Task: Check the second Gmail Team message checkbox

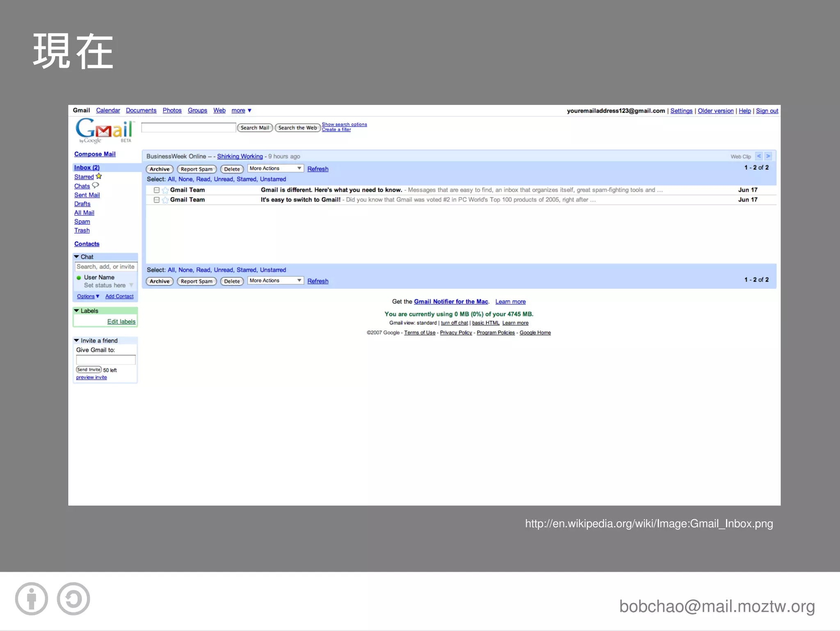Action: click(157, 200)
